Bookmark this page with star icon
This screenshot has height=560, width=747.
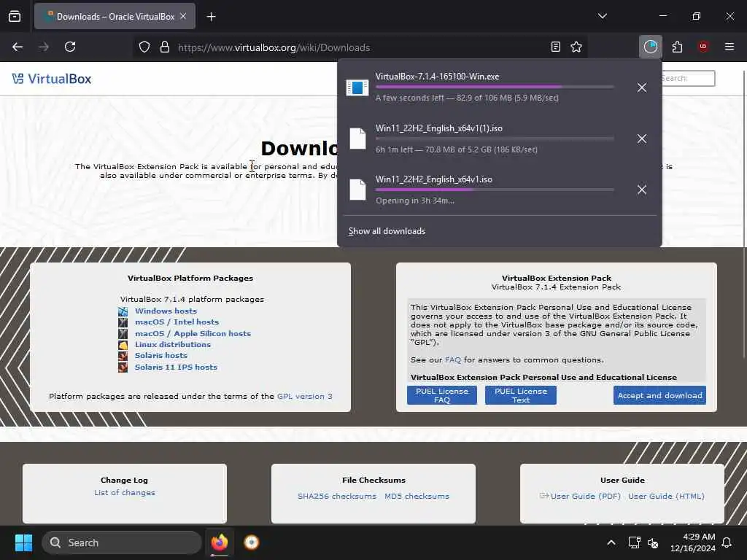[x=576, y=47]
